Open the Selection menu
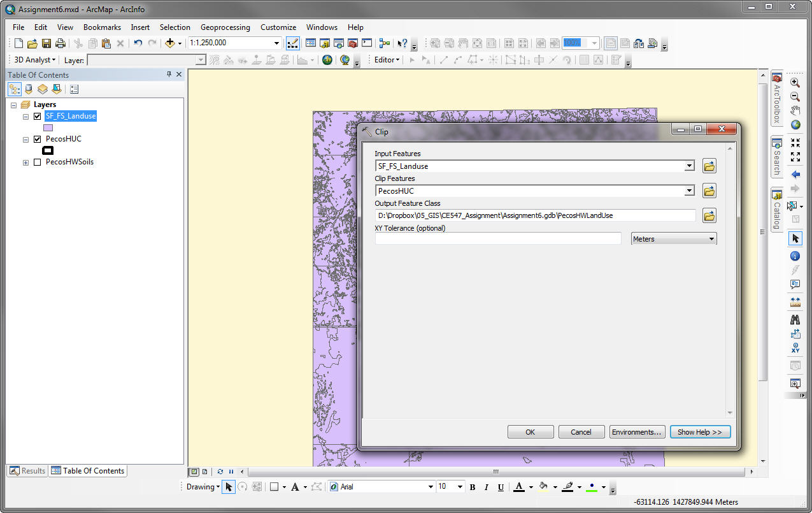Image resolution: width=812 pixels, height=513 pixels. (x=175, y=27)
